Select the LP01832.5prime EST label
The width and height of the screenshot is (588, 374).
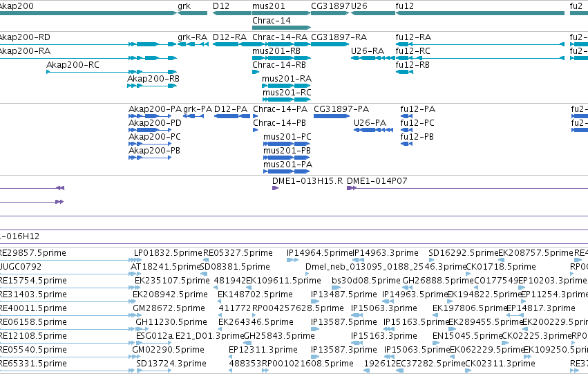coord(168,253)
